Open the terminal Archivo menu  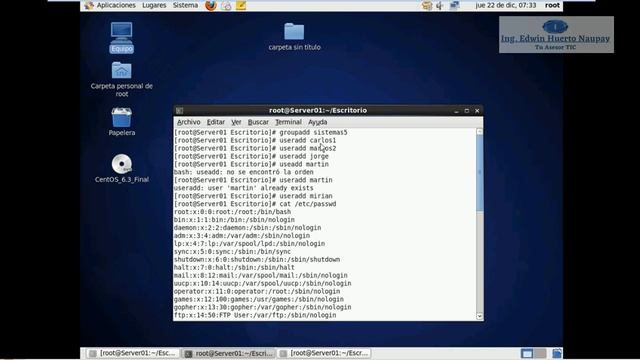[189, 122]
